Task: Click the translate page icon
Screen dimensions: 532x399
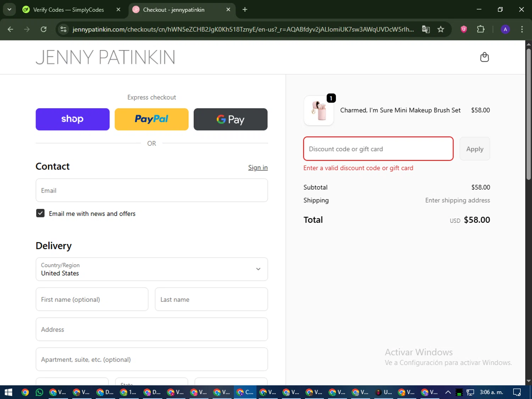Action: tap(426, 29)
